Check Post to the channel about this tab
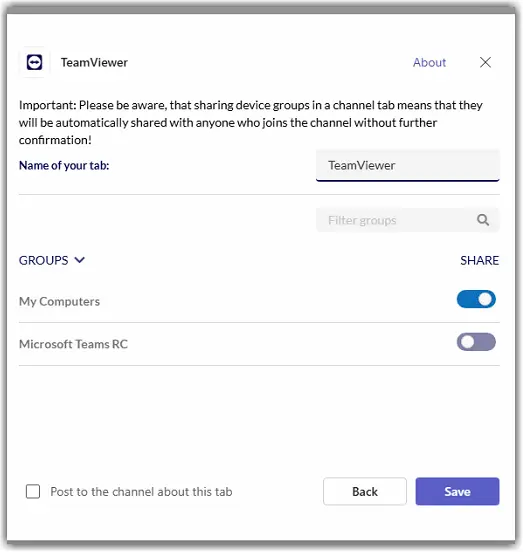The width and height of the screenshot is (523, 552). tap(33, 491)
